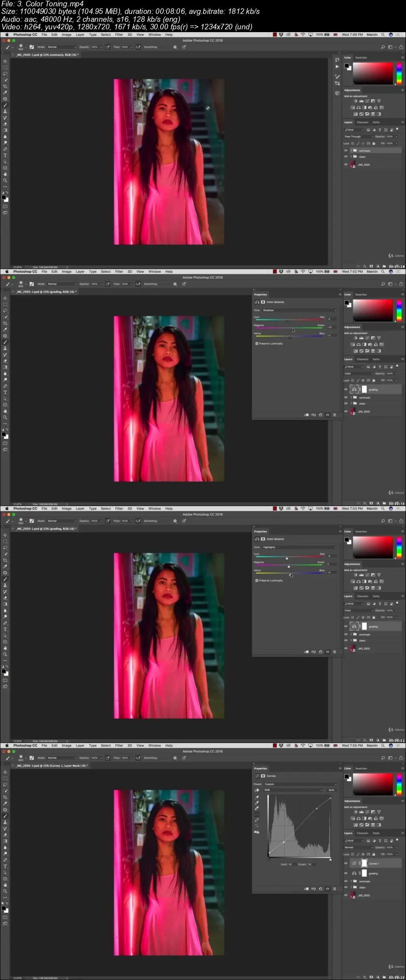
Task: Open Color blend mode dropdown in 7:52 PM frame
Action: click(359, 374)
